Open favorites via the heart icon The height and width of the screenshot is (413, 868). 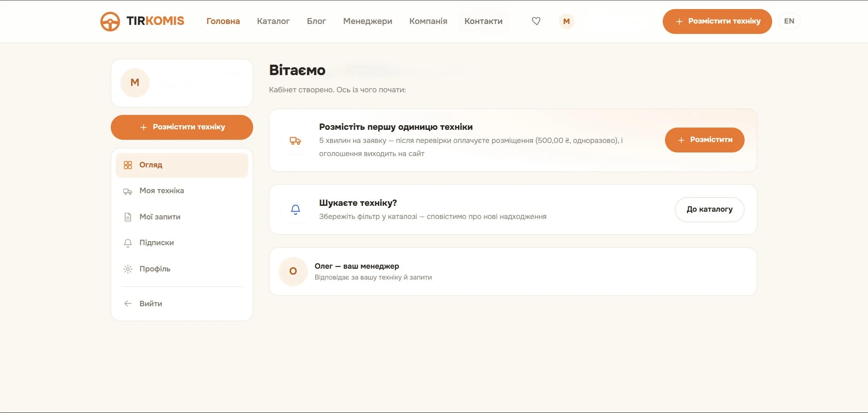(536, 21)
